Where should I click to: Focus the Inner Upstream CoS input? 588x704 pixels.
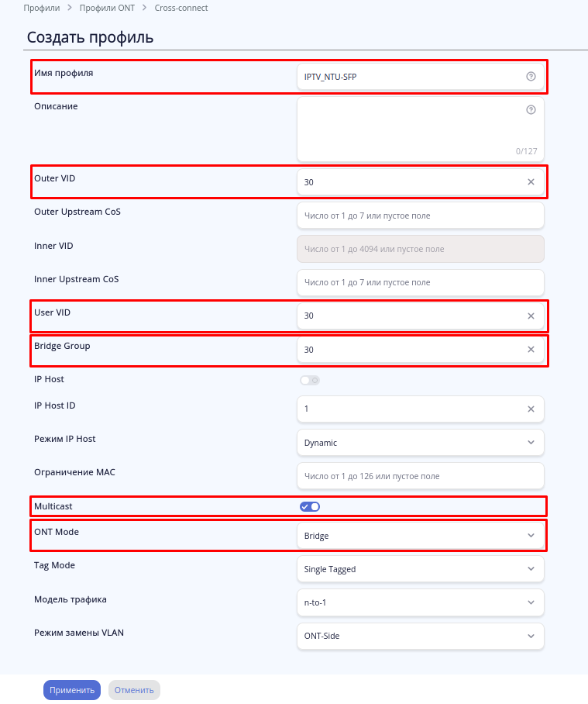420,282
